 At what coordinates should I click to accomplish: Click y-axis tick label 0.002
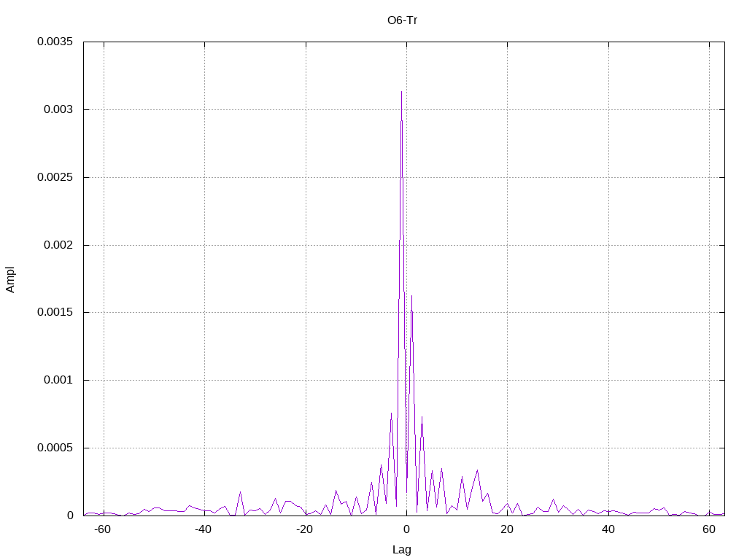click(x=58, y=245)
